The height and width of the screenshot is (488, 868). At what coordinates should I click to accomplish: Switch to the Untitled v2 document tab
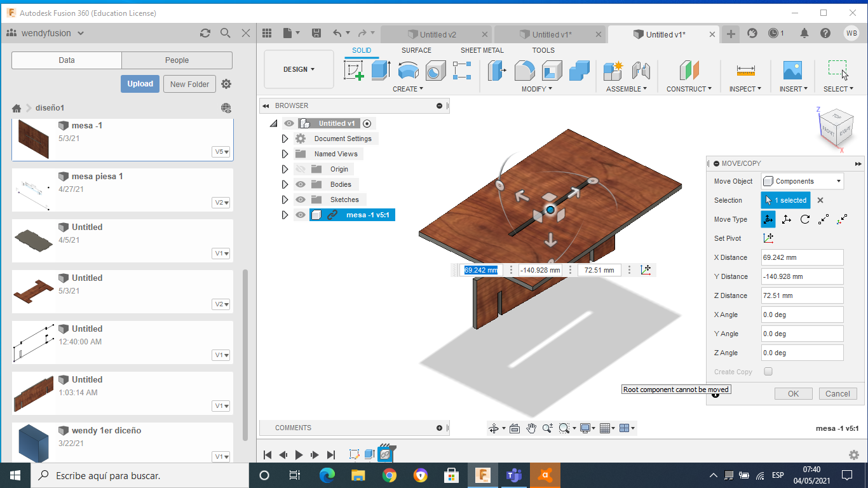tap(437, 34)
